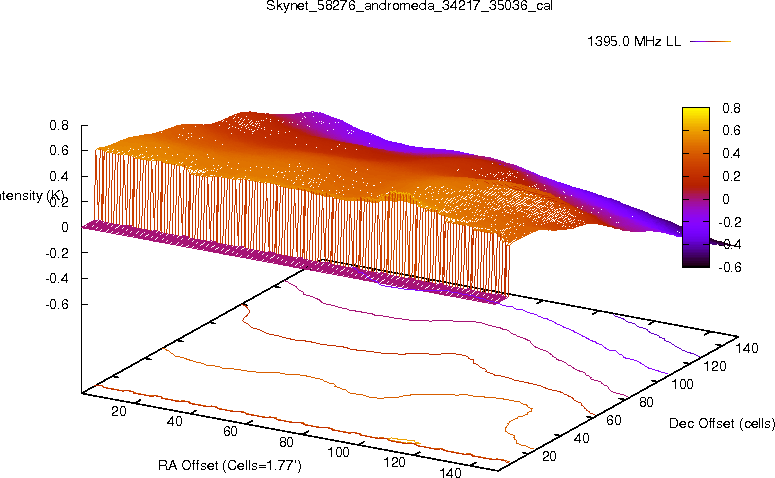Click the -0.6 label on the color bar

[729, 267]
